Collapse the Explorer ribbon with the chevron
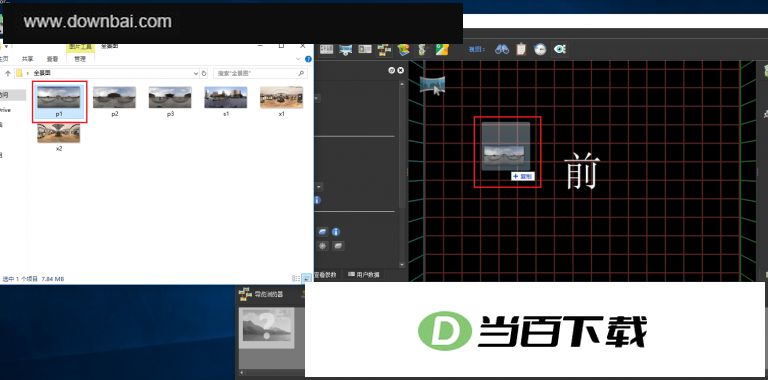 299,59
